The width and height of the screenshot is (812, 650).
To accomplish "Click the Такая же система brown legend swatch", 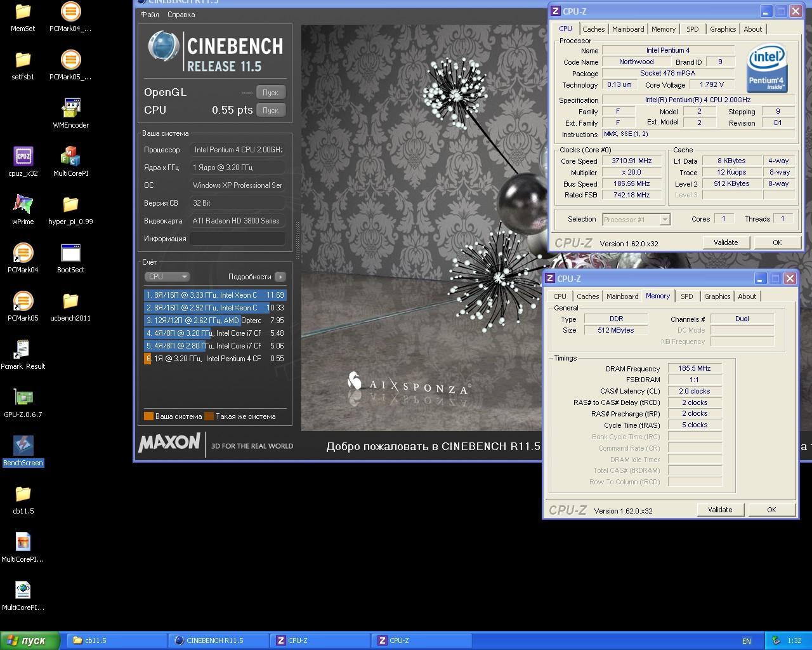I will click(209, 416).
